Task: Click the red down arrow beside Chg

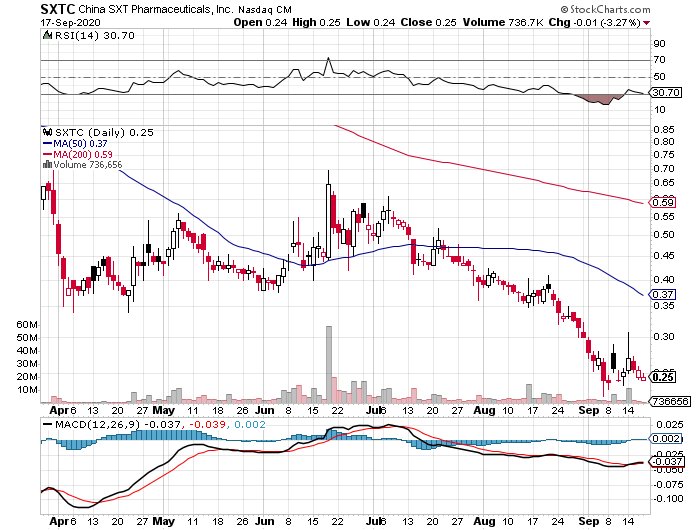Action: pos(646,23)
